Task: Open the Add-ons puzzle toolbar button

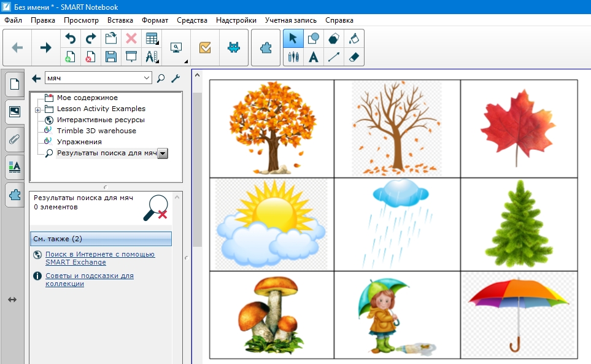Action: (265, 48)
